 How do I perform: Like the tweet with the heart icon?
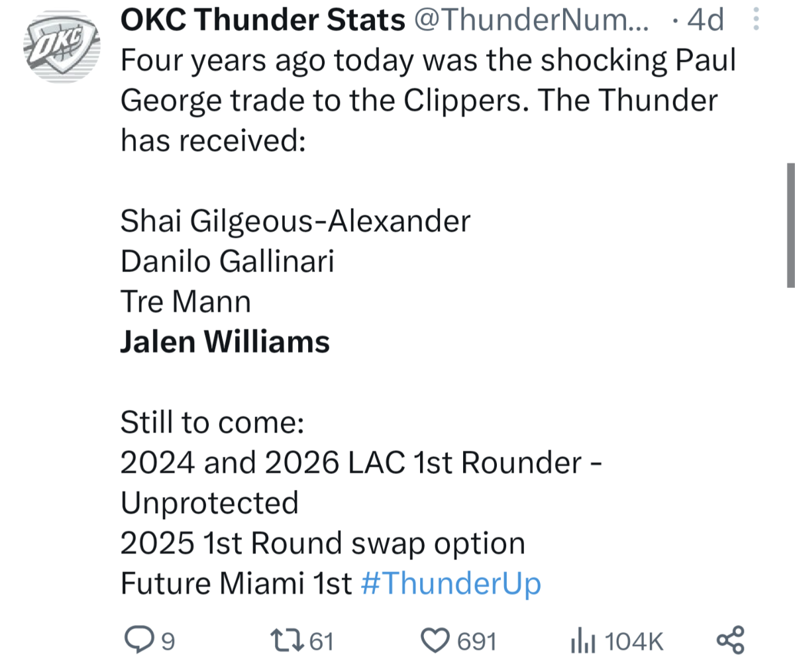(x=435, y=640)
